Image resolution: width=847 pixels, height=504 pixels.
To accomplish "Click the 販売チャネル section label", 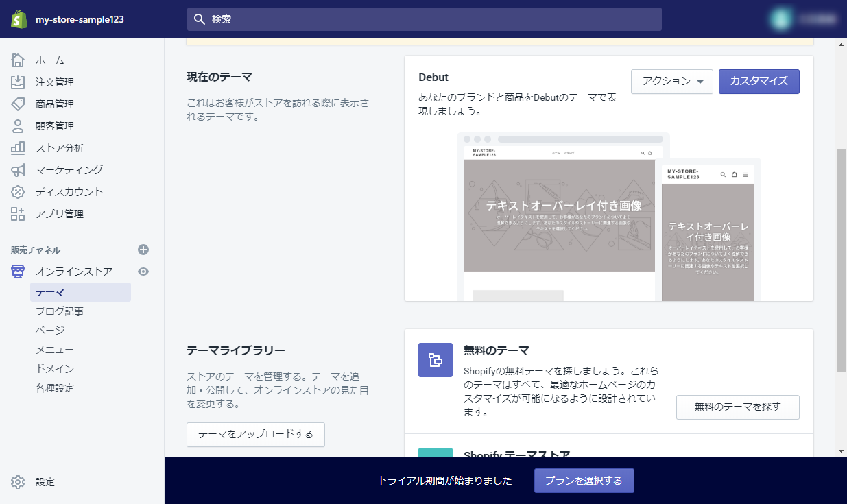I will coord(36,250).
